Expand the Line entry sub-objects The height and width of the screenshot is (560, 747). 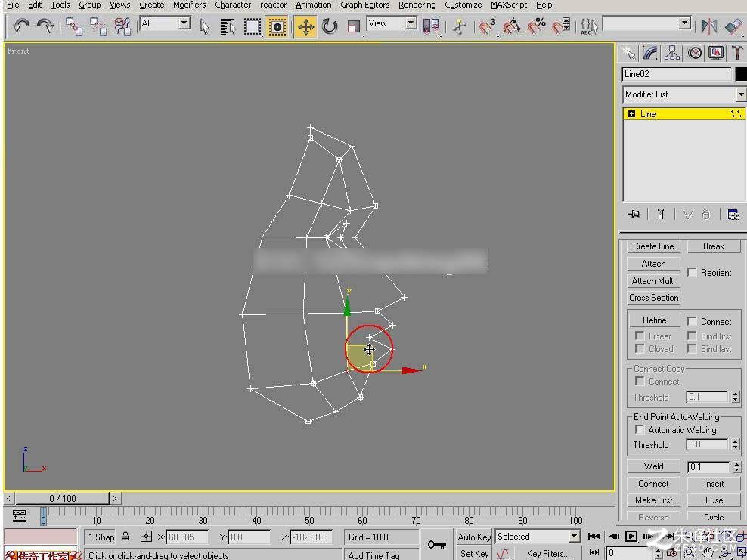tap(632, 114)
